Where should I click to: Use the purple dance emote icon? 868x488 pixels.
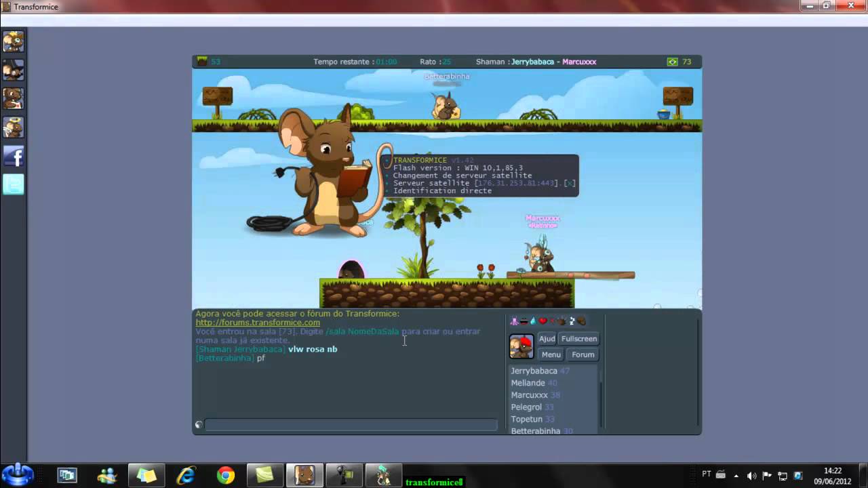pos(514,321)
